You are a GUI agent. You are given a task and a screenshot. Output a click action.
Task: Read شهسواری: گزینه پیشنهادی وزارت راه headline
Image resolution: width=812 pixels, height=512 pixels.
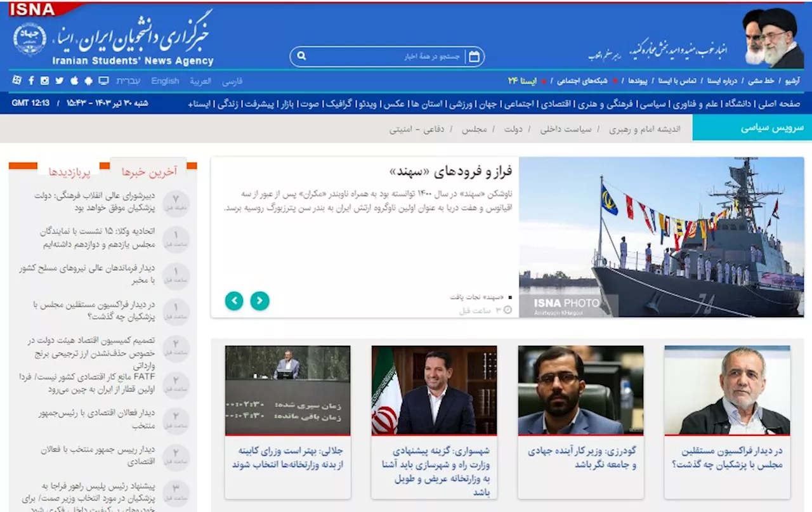[435, 471]
